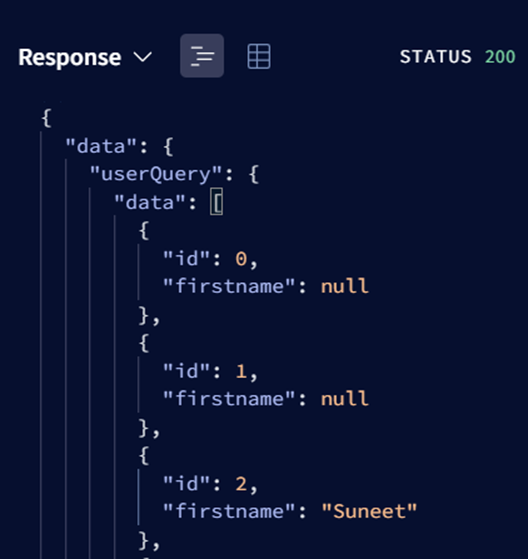Click the STATUS 200 indicator

pyautogui.click(x=457, y=57)
